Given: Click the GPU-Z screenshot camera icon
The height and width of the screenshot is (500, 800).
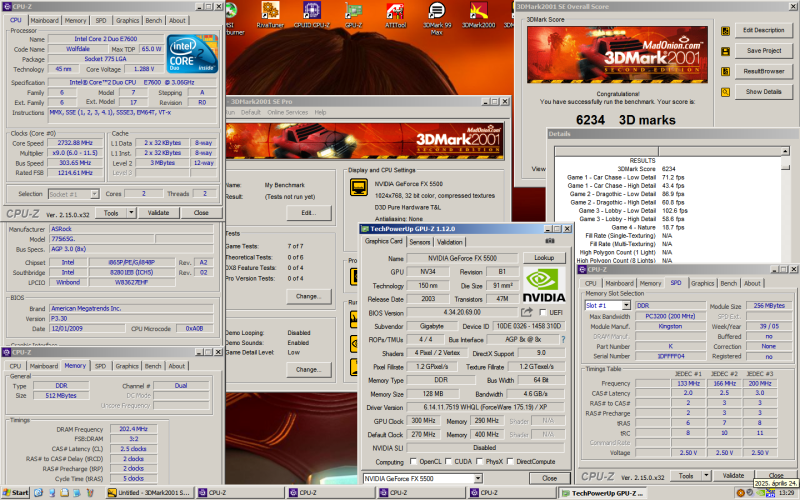Looking at the screenshot, I should 549,241.
